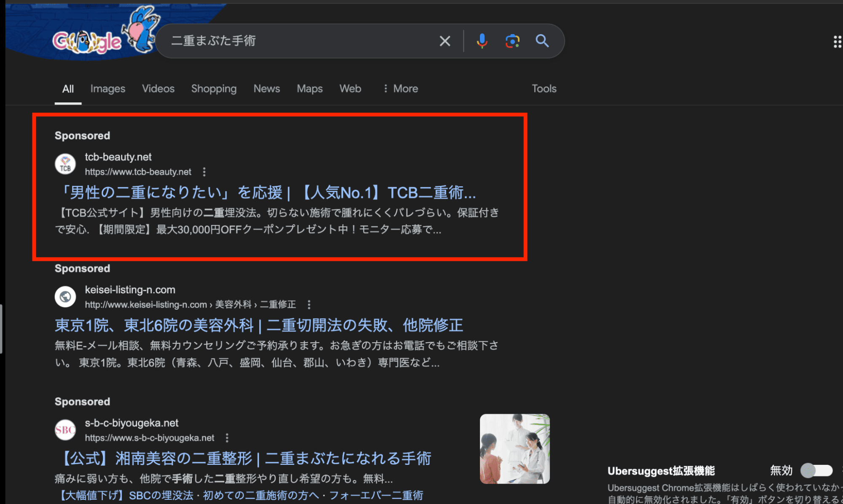The height and width of the screenshot is (504, 843).
Task: Switch to the Images tab
Action: tap(108, 88)
